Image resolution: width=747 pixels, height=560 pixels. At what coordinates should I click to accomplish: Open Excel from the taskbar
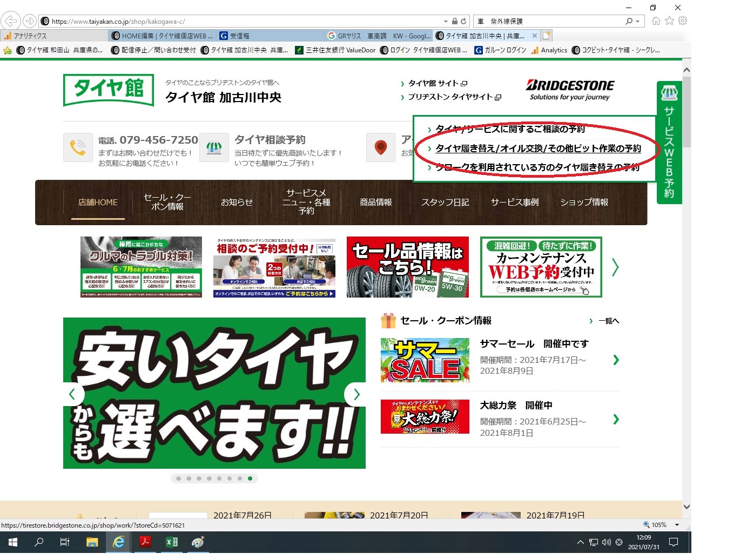[171, 542]
